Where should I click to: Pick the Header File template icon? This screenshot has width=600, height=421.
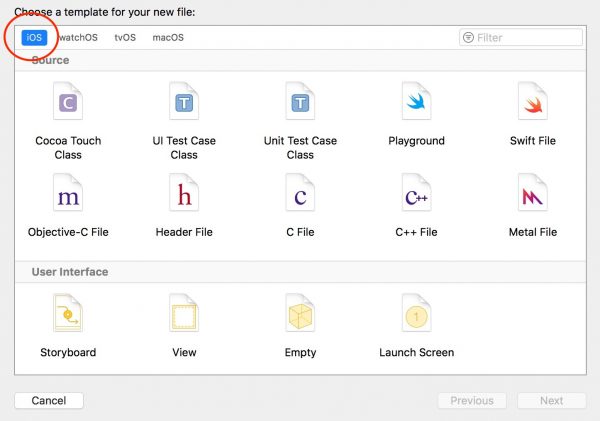(x=184, y=193)
